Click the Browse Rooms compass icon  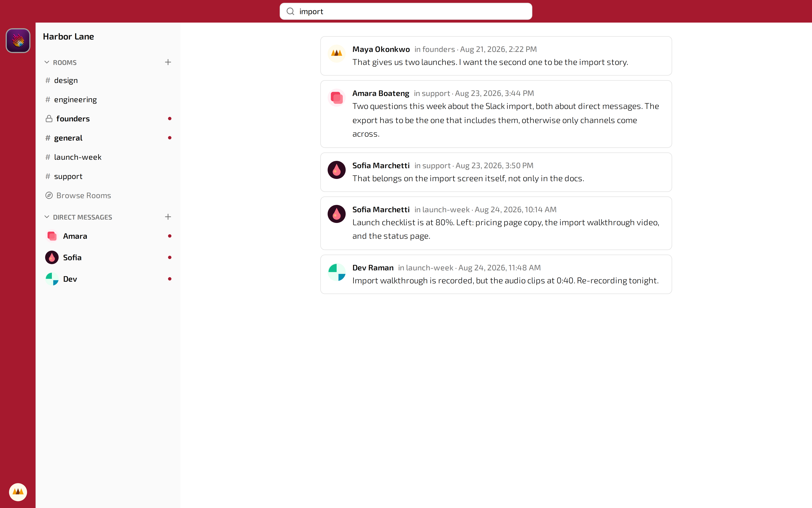click(x=49, y=195)
